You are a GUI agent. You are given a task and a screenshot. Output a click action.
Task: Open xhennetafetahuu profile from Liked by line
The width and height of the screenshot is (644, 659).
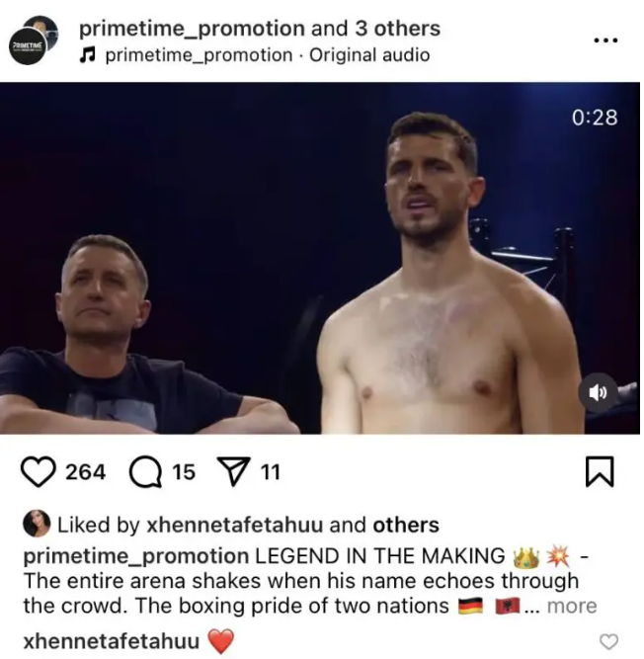coord(235,525)
